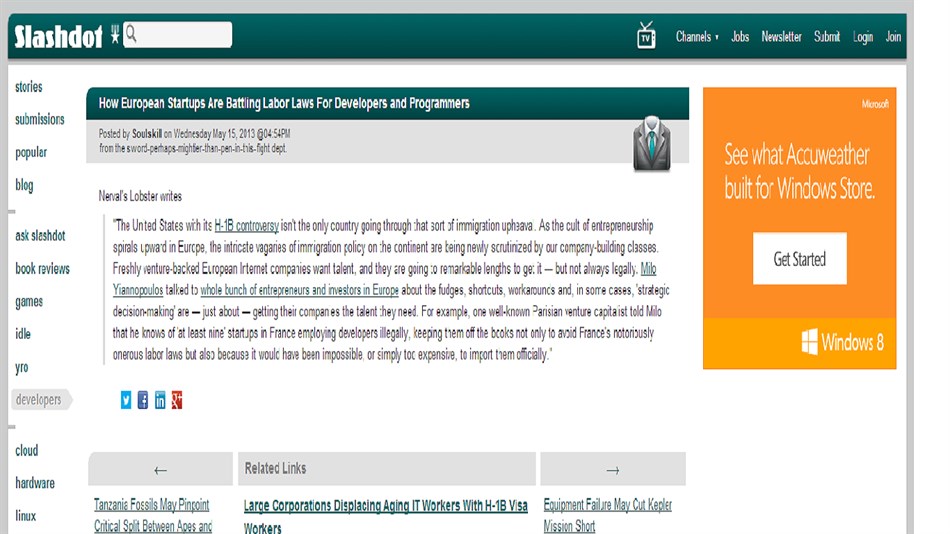Share story on Facebook
Screen dimensions: 950x534
tap(143, 400)
